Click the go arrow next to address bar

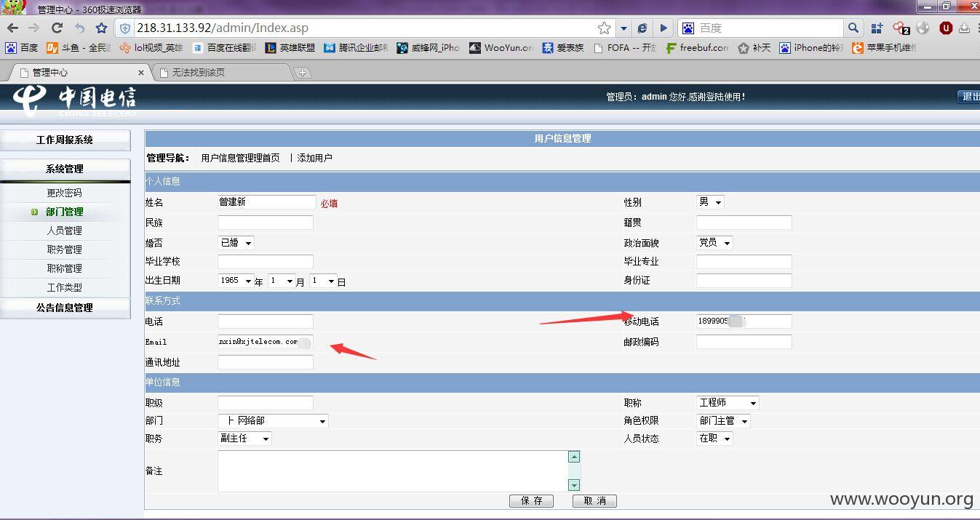click(x=664, y=28)
